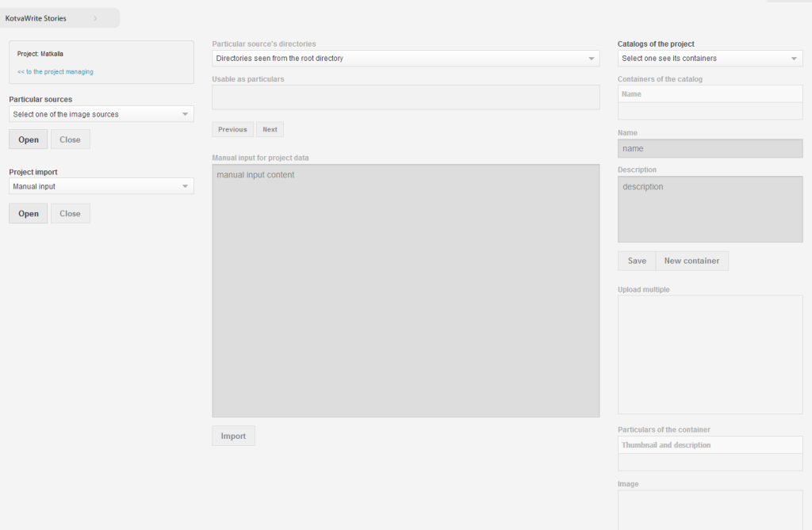812x530 pixels.
Task: Click the 'Description' label above the text area
Action: click(637, 170)
